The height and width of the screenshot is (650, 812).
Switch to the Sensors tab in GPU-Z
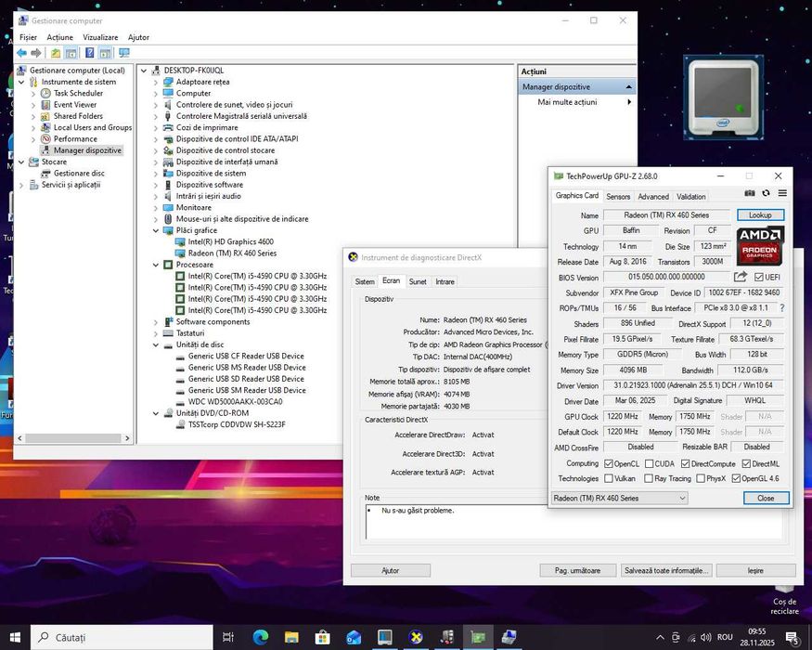(x=618, y=197)
